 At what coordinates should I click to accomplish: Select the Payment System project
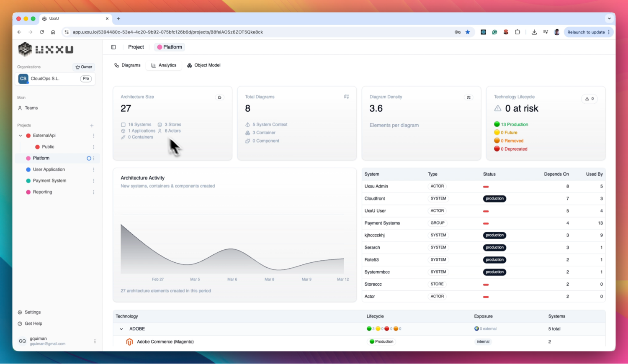49,181
